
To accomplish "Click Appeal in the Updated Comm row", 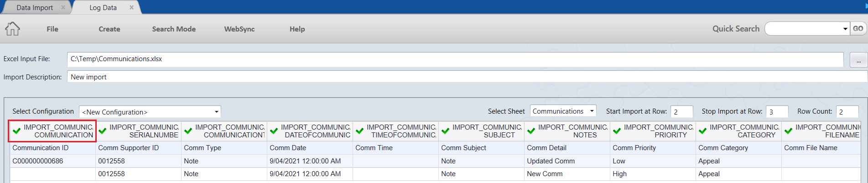I will click(738, 161).
